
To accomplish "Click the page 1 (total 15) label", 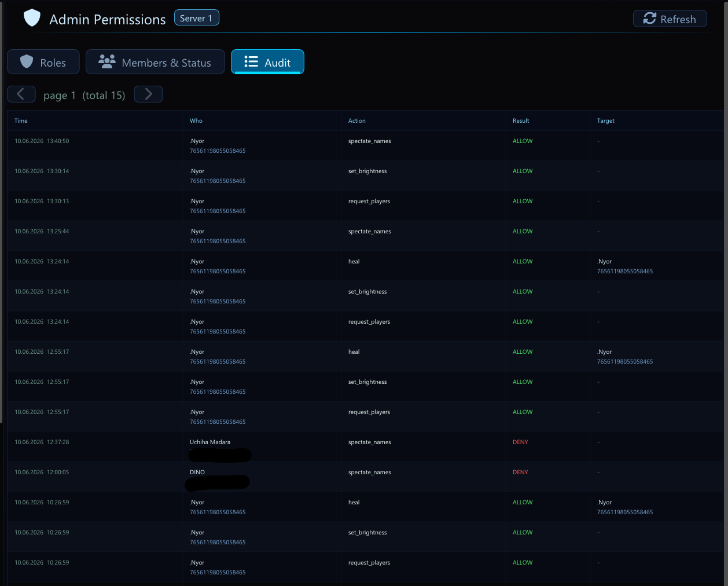I will 84,96.
